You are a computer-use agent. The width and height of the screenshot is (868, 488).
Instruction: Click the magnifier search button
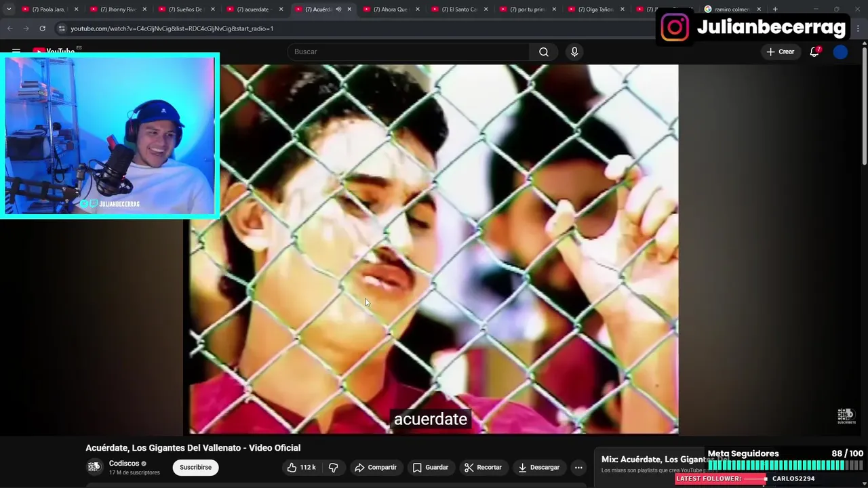544,52
